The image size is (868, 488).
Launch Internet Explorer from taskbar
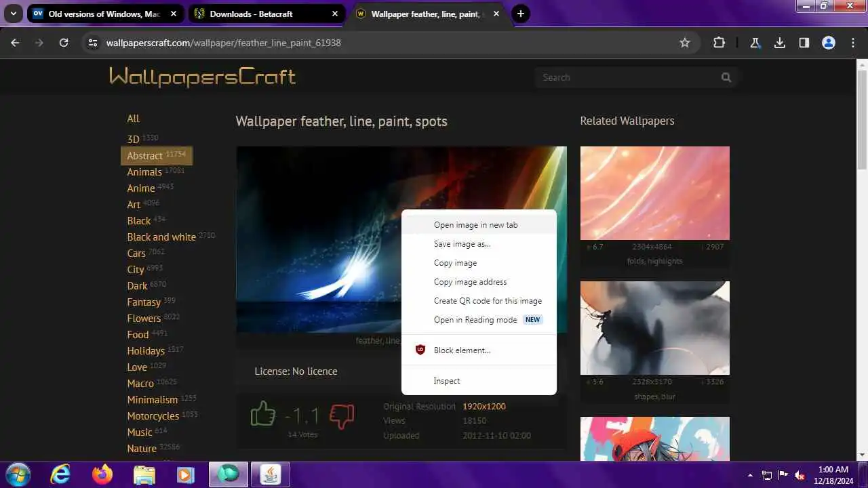coord(60,474)
